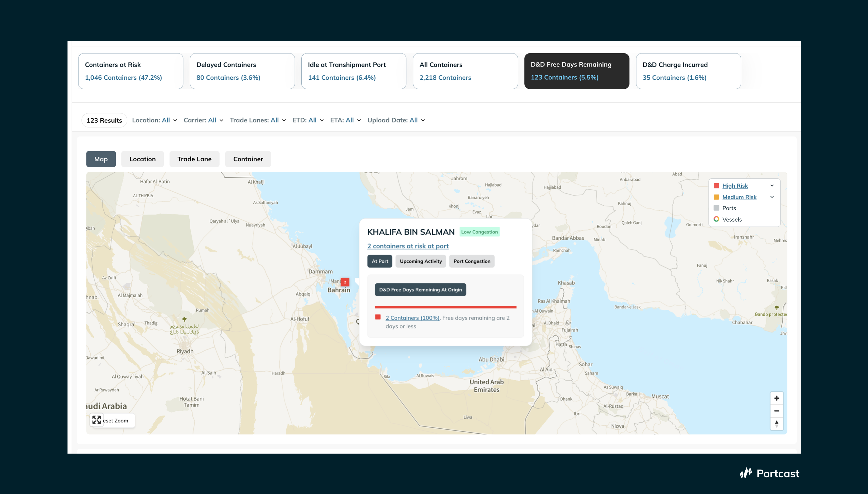This screenshot has width=868, height=494.
Task: Click the gray Ports legend square
Action: point(716,208)
